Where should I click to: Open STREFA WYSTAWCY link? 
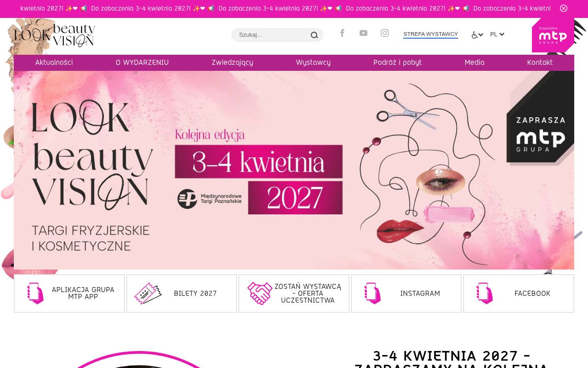pyautogui.click(x=430, y=34)
